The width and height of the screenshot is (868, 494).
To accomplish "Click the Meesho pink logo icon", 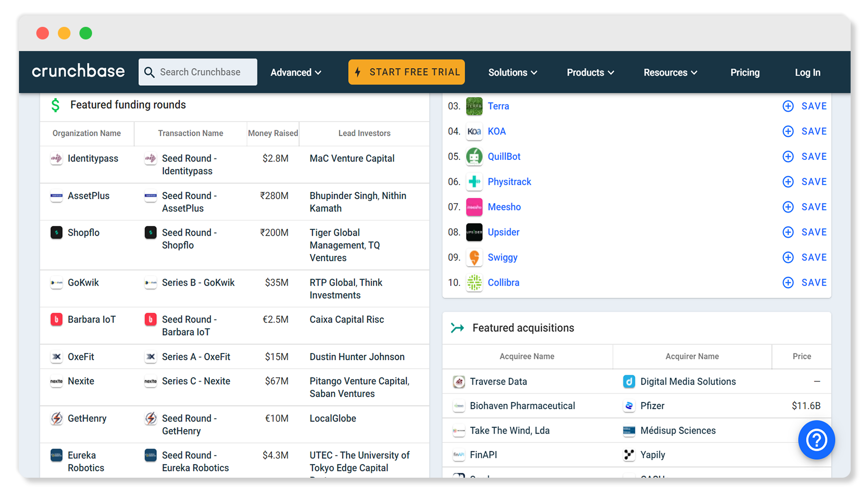I will (474, 207).
